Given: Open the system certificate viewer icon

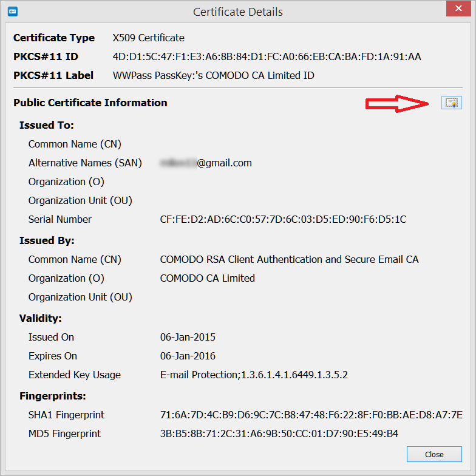Looking at the screenshot, I should point(452,103).
